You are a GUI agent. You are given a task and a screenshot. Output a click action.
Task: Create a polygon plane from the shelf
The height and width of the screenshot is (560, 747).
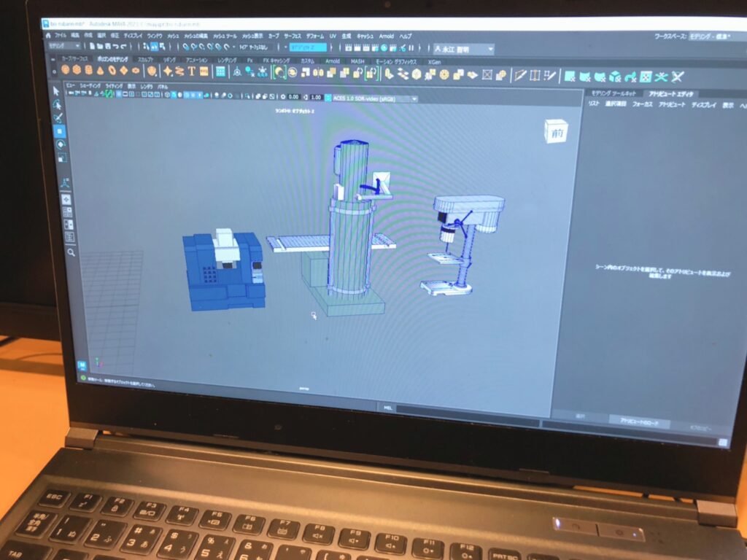pos(124,71)
